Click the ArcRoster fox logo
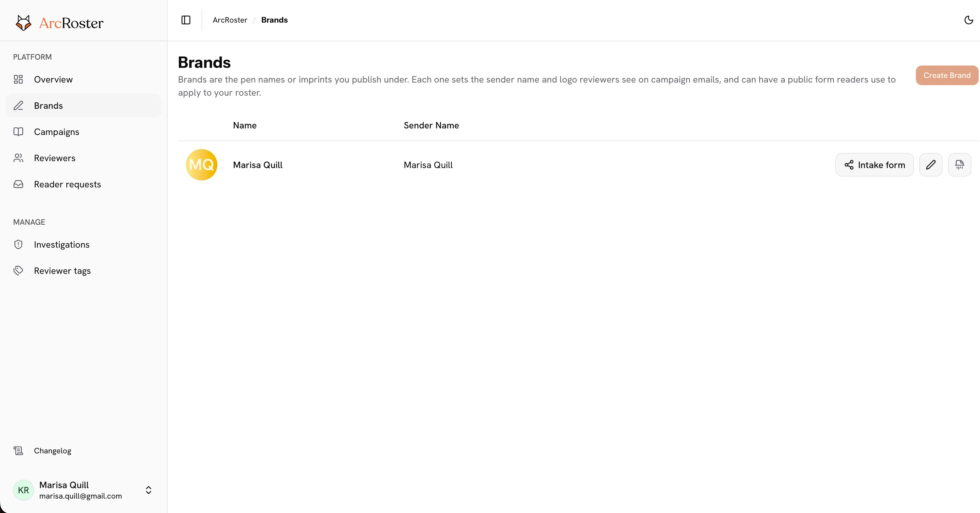 [24, 23]
